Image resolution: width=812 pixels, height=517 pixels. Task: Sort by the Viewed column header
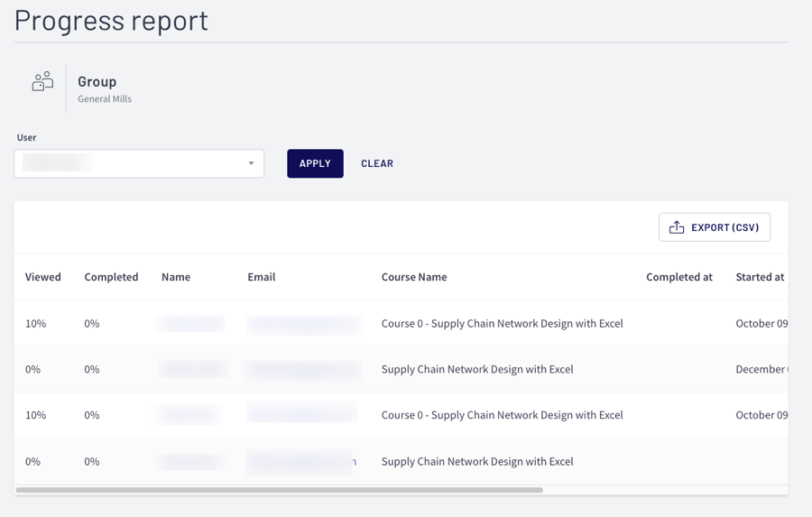tap(43, 277)
